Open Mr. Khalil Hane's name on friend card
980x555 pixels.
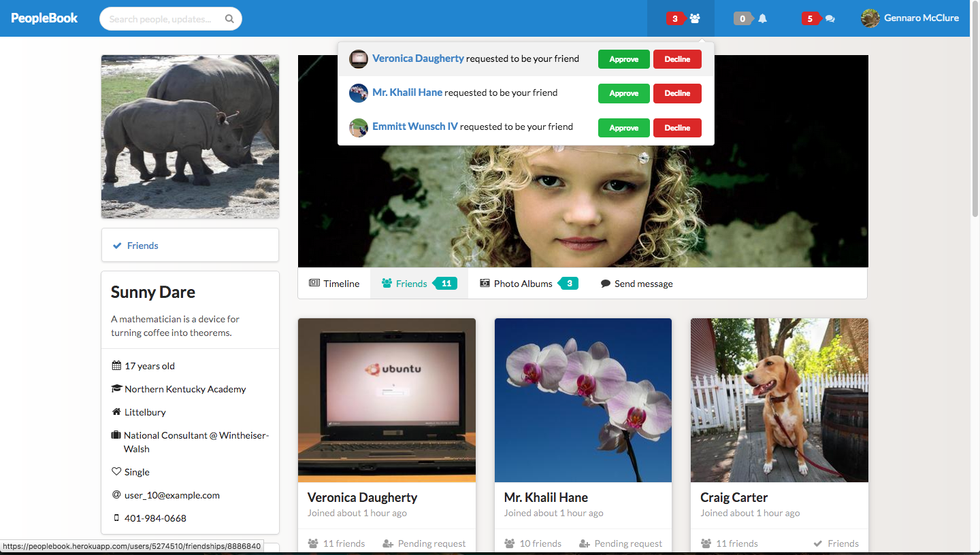click(x=546, y=497)
